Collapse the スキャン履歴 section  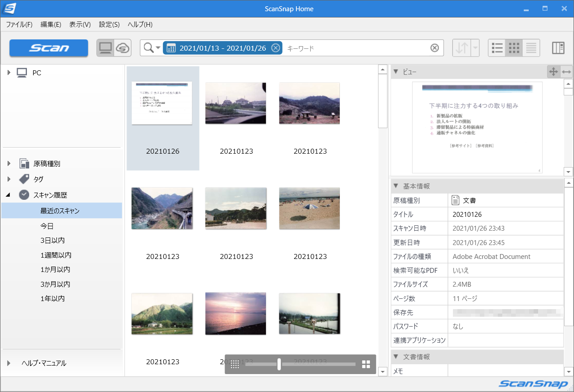[9, 194]
